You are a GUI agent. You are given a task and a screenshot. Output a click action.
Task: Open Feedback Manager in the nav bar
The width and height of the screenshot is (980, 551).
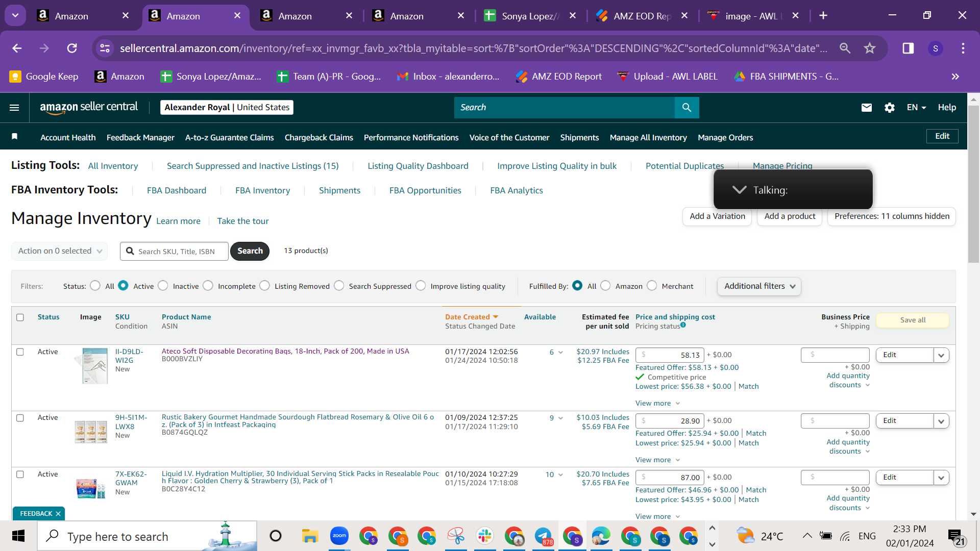(140, 138)
